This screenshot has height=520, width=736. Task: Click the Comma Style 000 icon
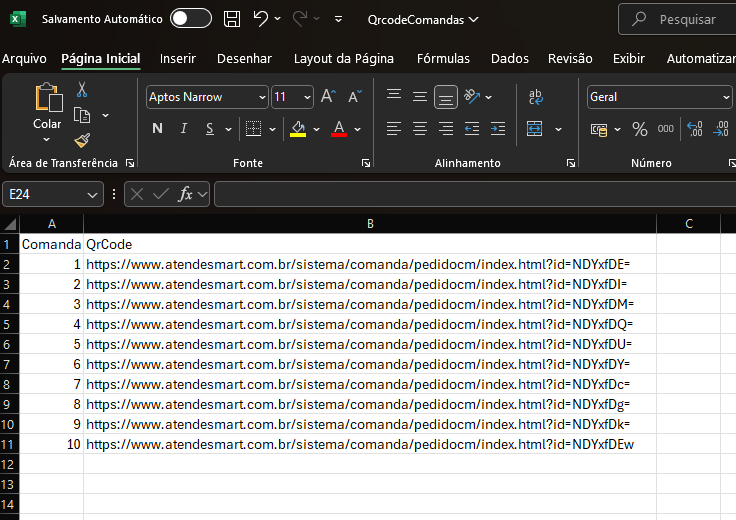pos(666,129)
